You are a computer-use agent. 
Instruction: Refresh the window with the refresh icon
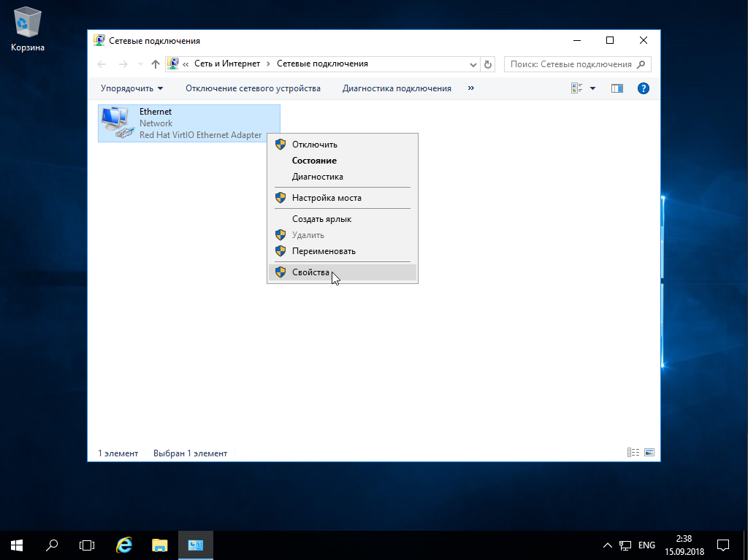[488, 64]
